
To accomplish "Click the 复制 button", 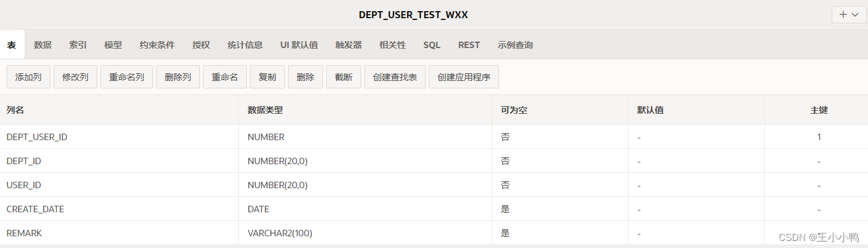I will tap(267, 77).
